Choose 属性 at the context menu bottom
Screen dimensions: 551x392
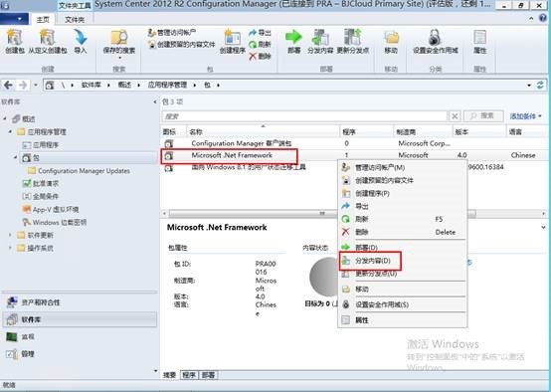pos(403,320)
